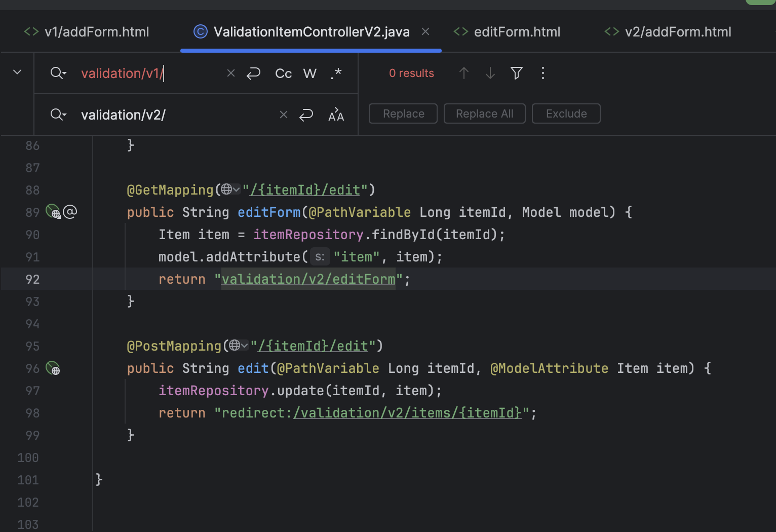
Task: Select ValidationItemControllerV2.java tab
Action: click(311, 32)
